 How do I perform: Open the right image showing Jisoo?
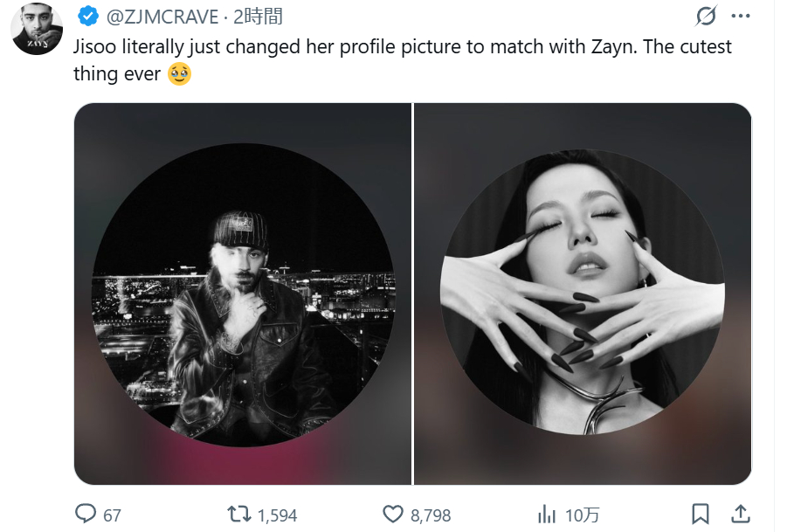[x=583, y=294]
